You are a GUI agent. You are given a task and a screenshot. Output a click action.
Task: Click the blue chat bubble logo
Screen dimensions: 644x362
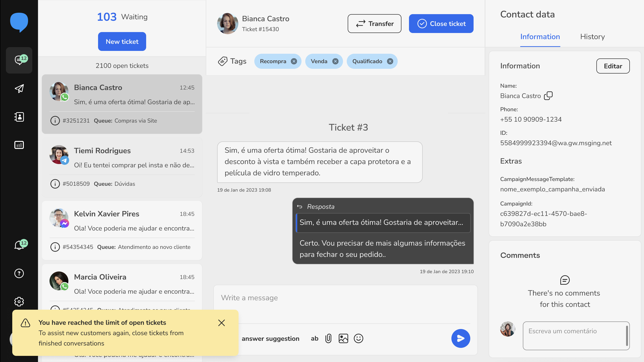(x=19, y=22)
